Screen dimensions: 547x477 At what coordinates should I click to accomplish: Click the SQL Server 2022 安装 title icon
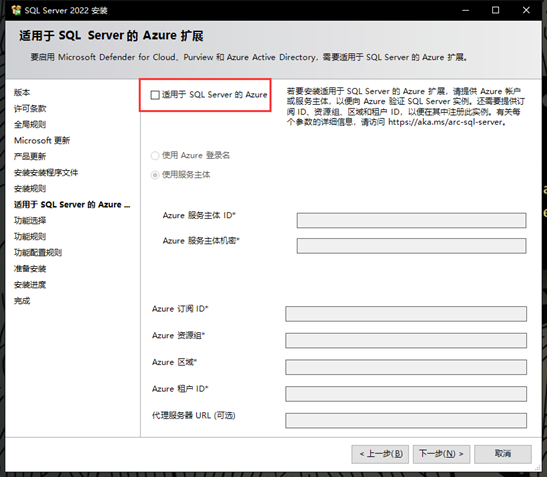tap(16, 10)
